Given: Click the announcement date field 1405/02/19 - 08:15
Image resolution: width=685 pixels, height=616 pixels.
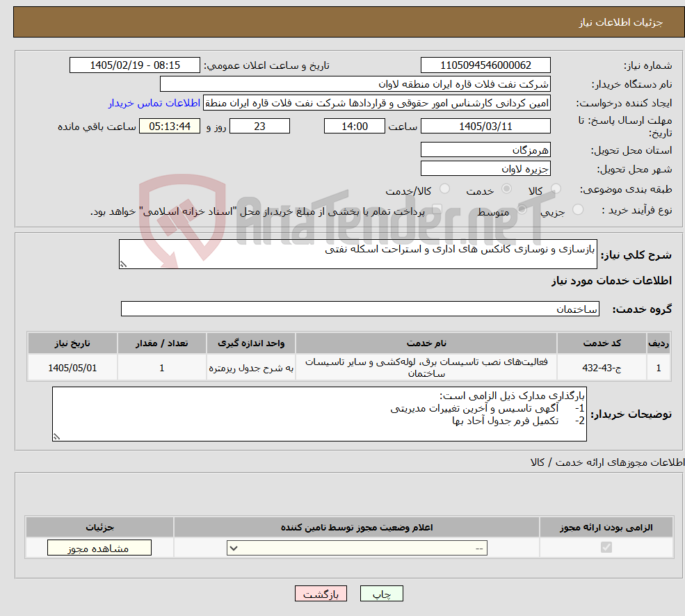Looking at the screenshot, I should [134, 65].
